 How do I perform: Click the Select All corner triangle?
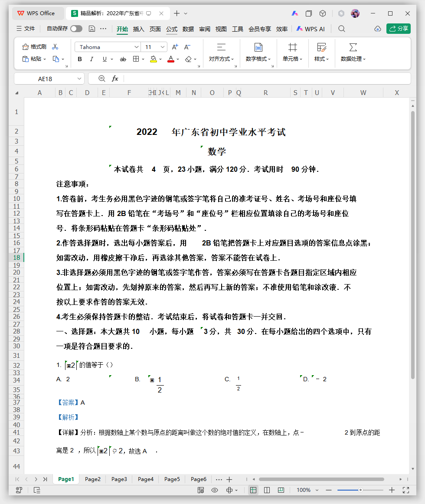(17, 93)
